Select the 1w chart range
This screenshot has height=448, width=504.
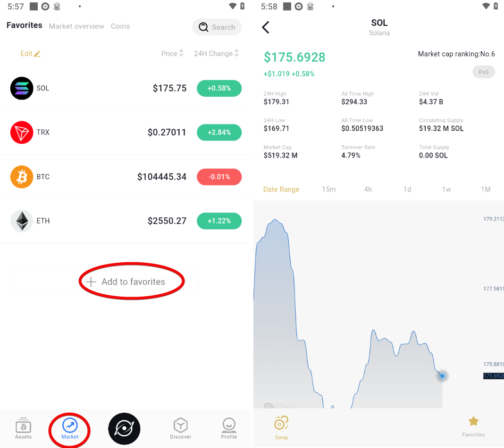tap(446, 190)
